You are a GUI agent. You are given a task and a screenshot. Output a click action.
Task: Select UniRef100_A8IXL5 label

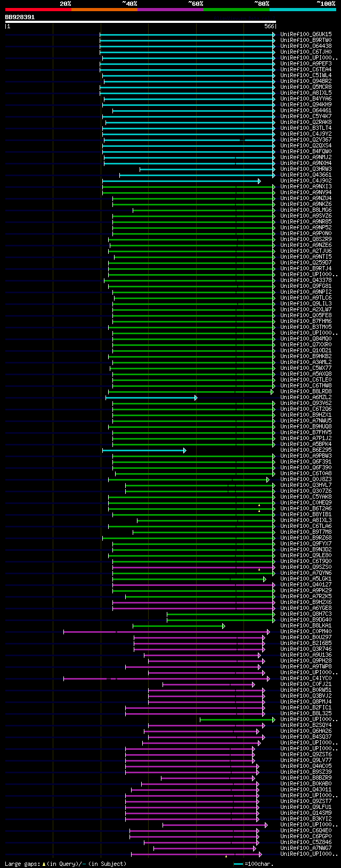[306, 93]
